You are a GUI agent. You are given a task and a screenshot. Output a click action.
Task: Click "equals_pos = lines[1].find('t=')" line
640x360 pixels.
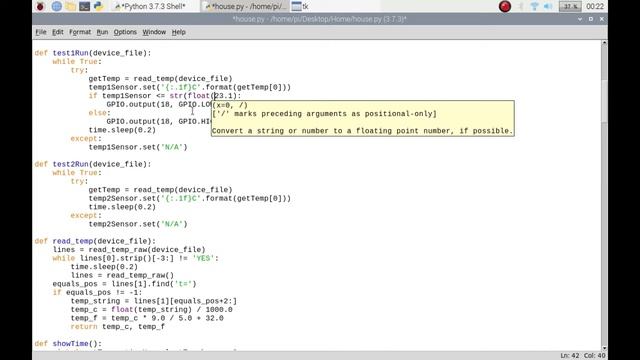pyautogui.click(x=124, y=284)
